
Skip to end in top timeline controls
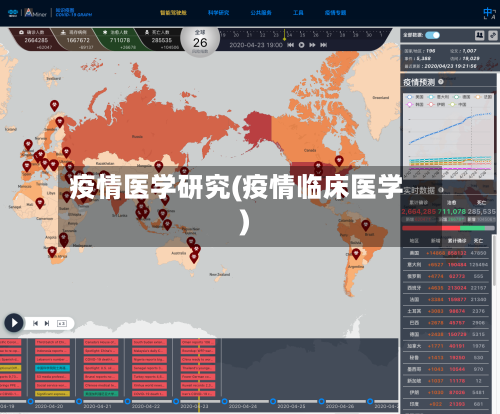pos(323,45)
